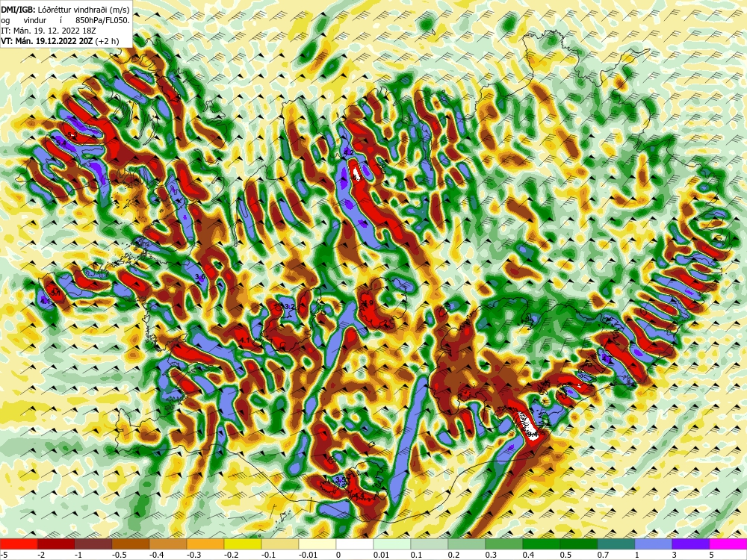Select the '9.4' value in the white area
Screen dimensions: 747x560
tap(533, 435)
